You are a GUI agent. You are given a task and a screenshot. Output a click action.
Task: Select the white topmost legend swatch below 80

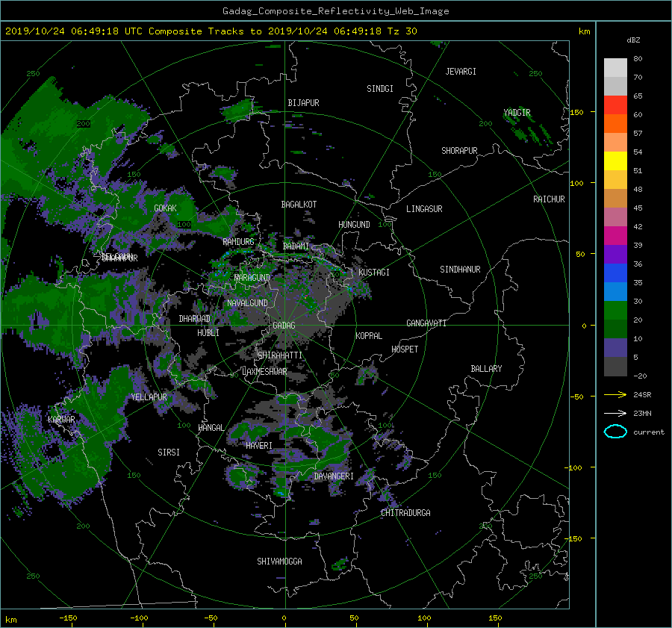pos(615,68)
